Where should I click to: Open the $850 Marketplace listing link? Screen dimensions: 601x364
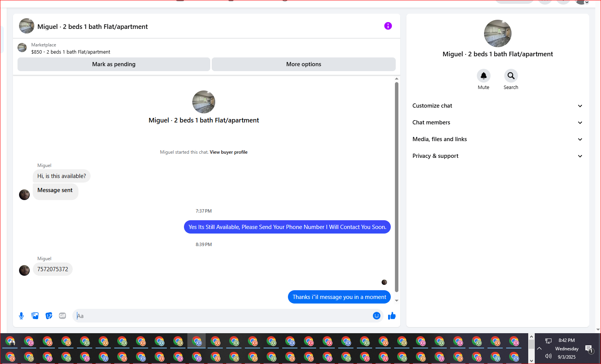[x=71, y=52]
